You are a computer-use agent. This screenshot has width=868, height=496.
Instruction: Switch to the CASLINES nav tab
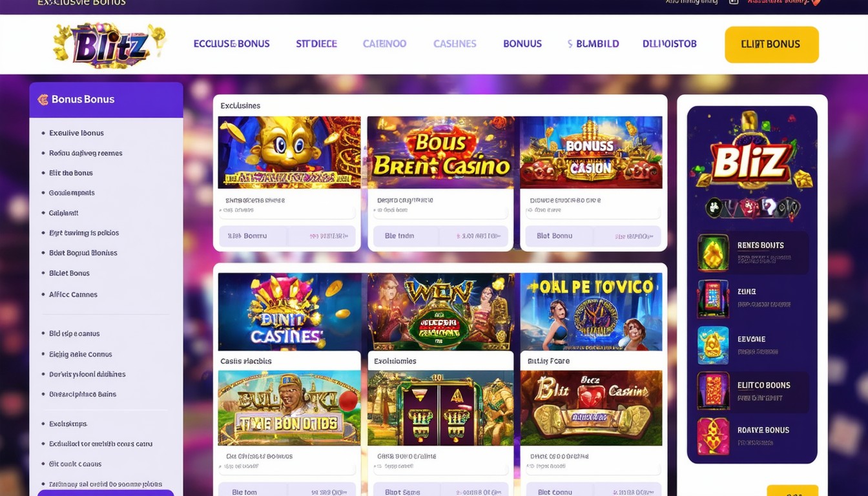point(455,44)
